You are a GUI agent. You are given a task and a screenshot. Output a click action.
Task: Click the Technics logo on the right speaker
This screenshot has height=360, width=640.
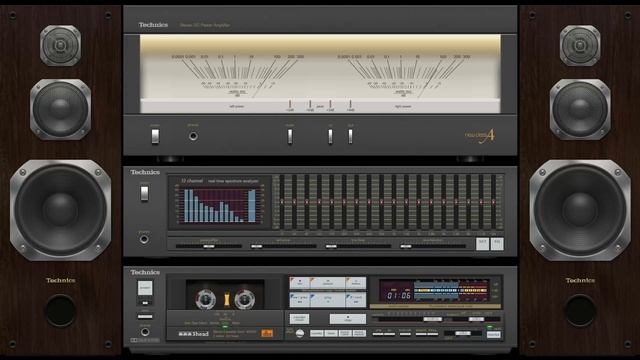pyautogui.click(x=580, y=280)
